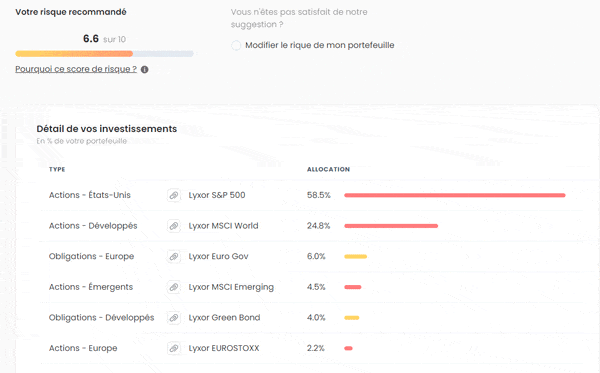Screen dimensions: 600x373
Task: Open the link icon for Lyxor MSCI World
Action: (x=174, y=226)
